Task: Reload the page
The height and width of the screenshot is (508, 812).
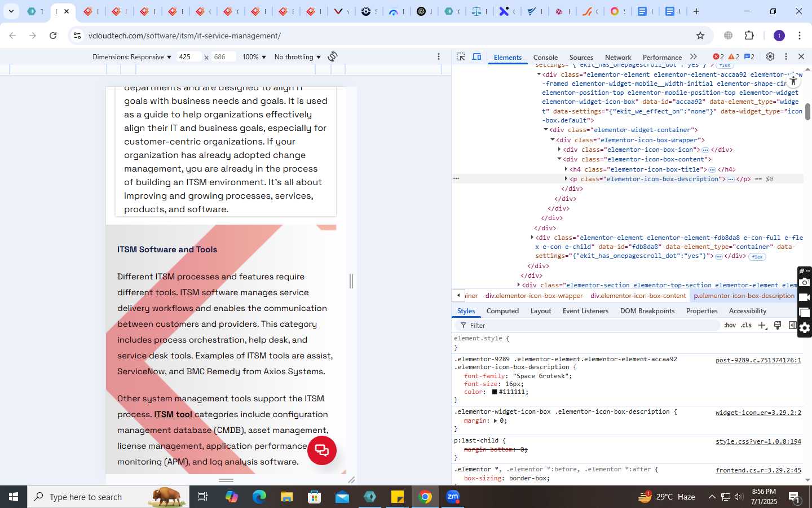Action: 53,36
